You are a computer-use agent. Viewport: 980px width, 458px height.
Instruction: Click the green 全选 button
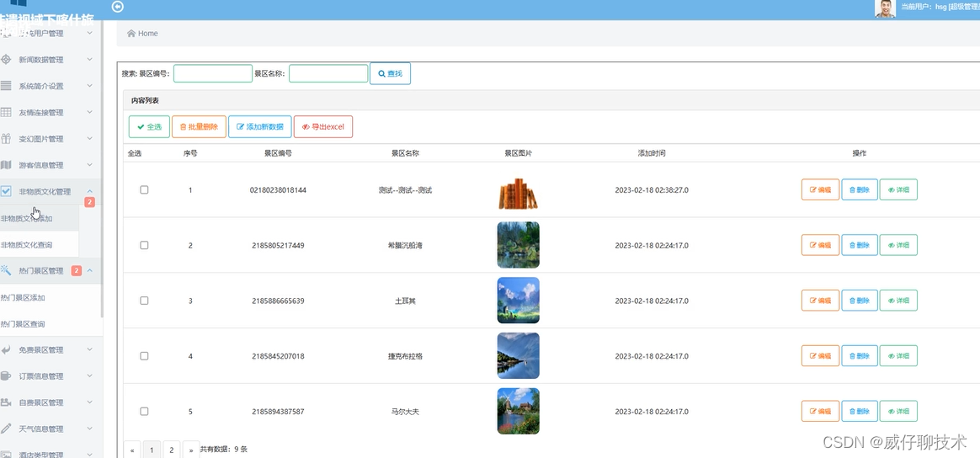[x=149, y=127]
